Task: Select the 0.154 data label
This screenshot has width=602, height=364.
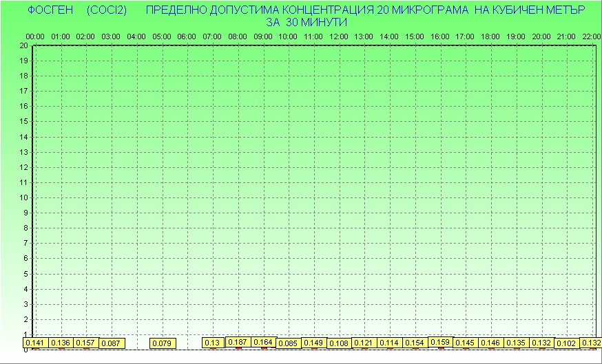Action: [415, 343]
